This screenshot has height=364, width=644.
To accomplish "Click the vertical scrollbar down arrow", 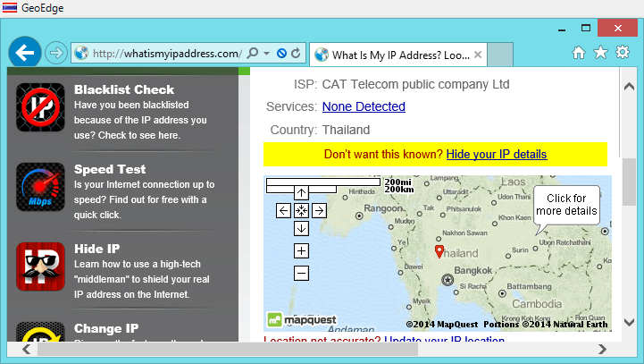I will point(629,323).
